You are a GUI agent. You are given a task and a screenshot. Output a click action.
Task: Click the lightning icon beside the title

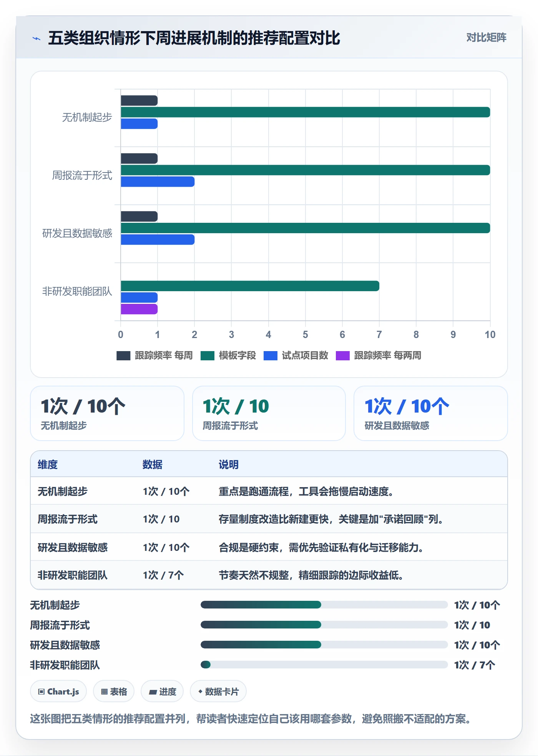(37, 38)
